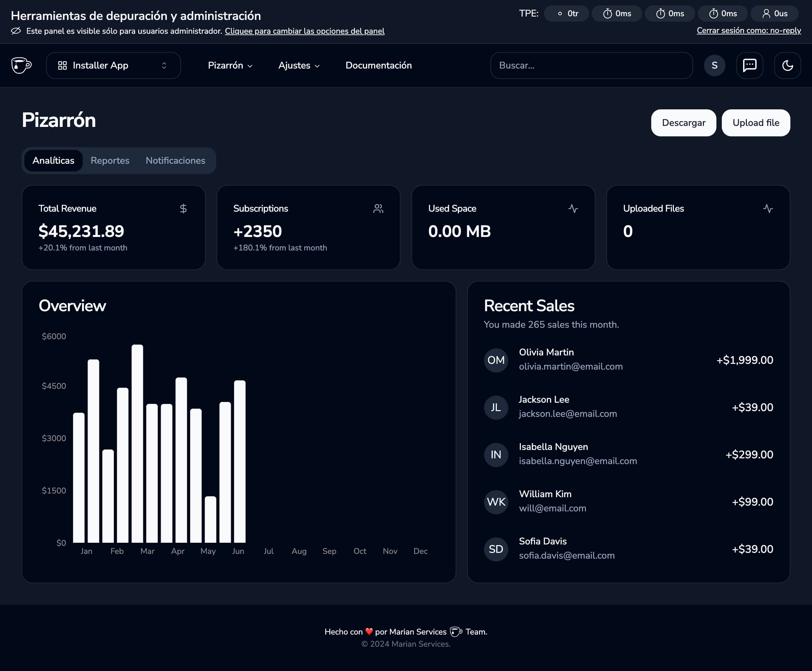Click '© 2024 Marian Services.' footer text
This screenshot has width=812, height=671.
[x=406, y=644]
